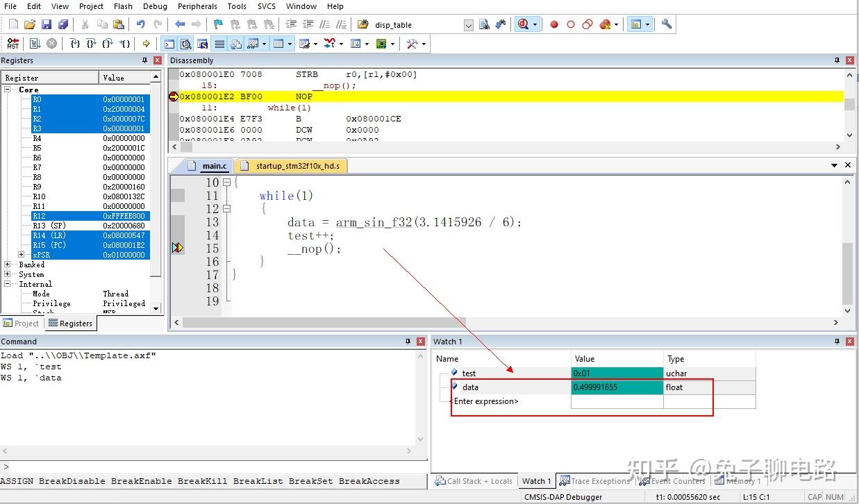The width and height of the screenshot is (859, 504).
Task: Expand the Banked registers node
Action: [x=8, y=264]
